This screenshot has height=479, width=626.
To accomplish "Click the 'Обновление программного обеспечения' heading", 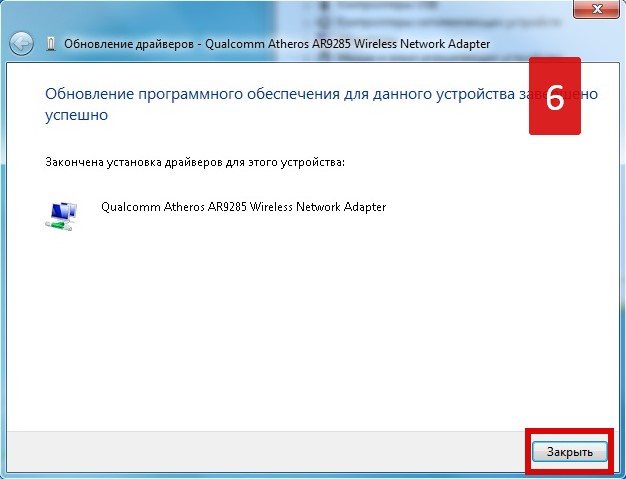I will [321, 104].
